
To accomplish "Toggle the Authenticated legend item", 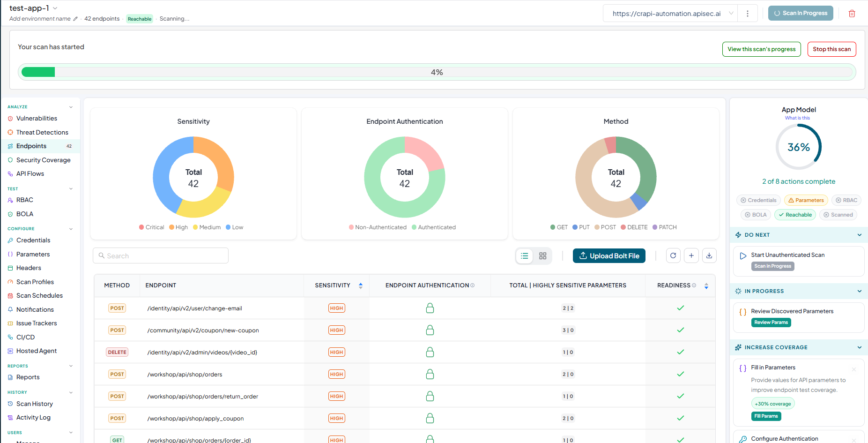I will (434, 227).
